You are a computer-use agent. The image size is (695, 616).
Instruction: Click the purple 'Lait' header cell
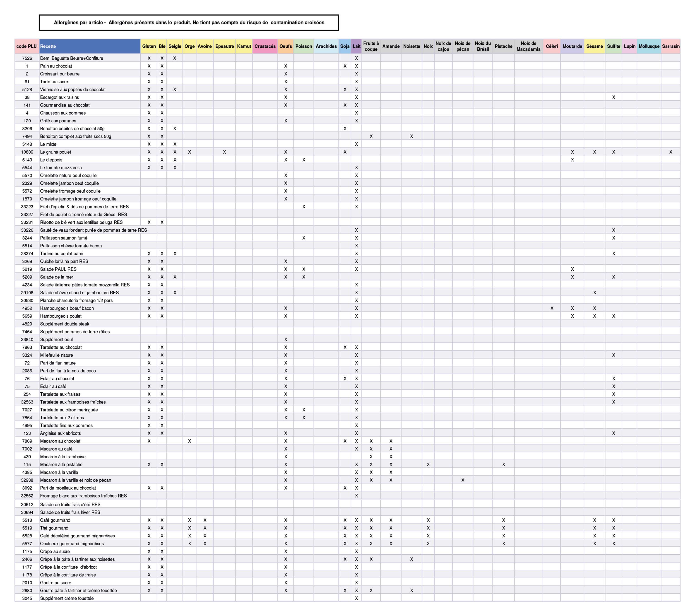(356, 46)
